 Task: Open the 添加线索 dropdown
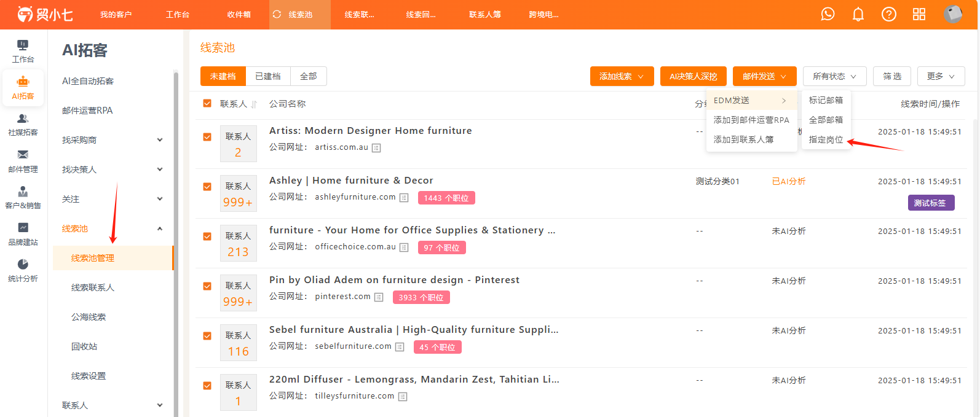pos(622,76)
